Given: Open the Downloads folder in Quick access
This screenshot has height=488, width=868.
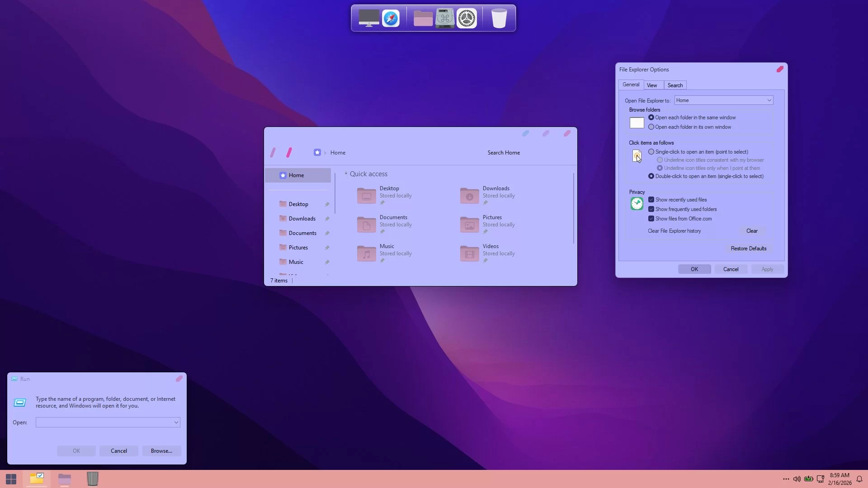Looking at the screenshot, I should 469,195.
